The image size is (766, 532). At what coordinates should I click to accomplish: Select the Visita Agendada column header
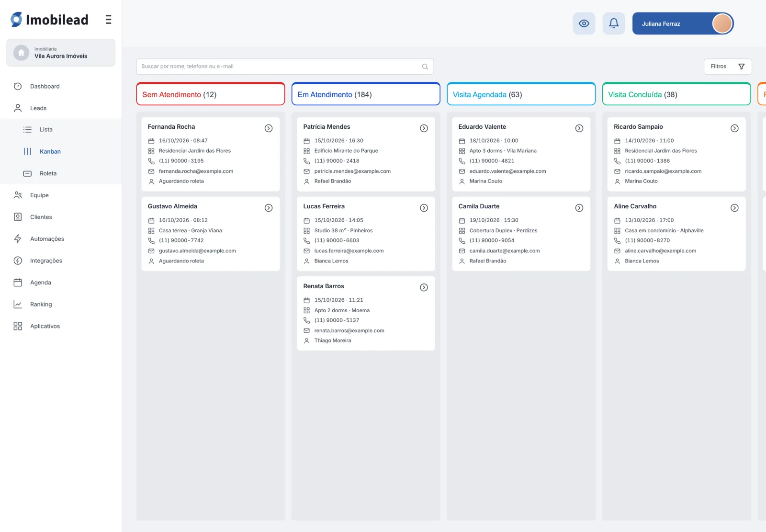(521, 94)
